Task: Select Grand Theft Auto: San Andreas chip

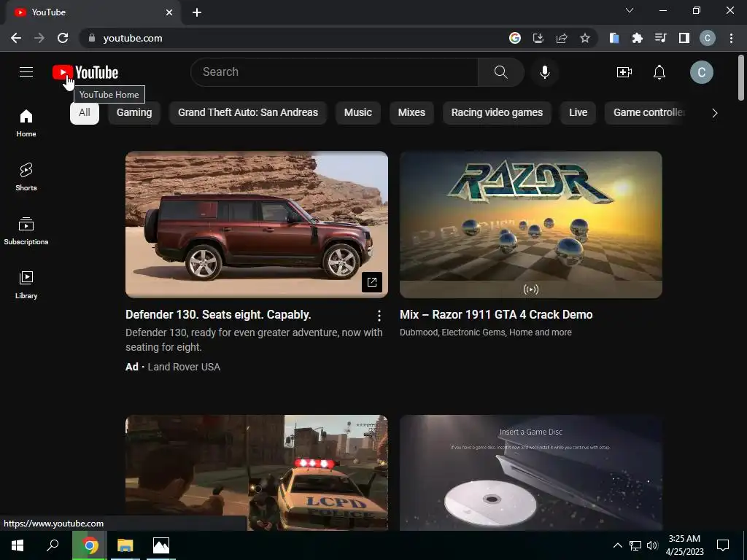Action: (248, 113)
